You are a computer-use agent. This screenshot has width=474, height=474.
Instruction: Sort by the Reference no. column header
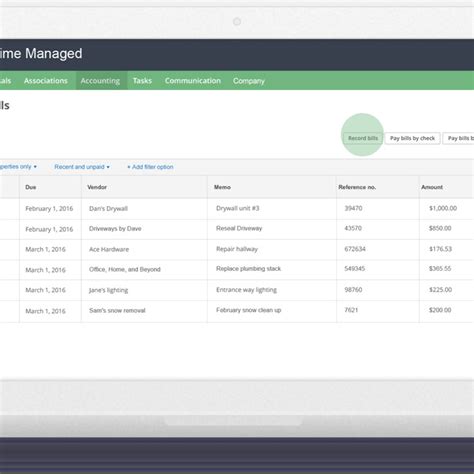(357, 187)
